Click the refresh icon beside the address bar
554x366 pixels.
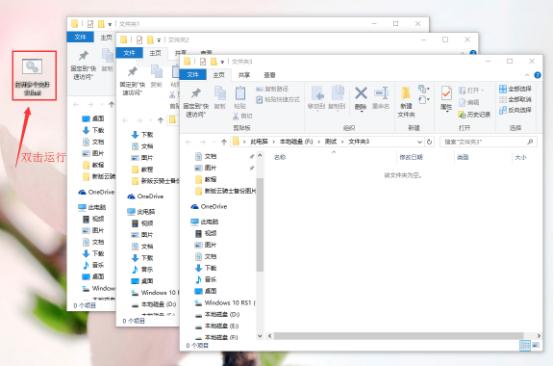[x=429, y=142]
